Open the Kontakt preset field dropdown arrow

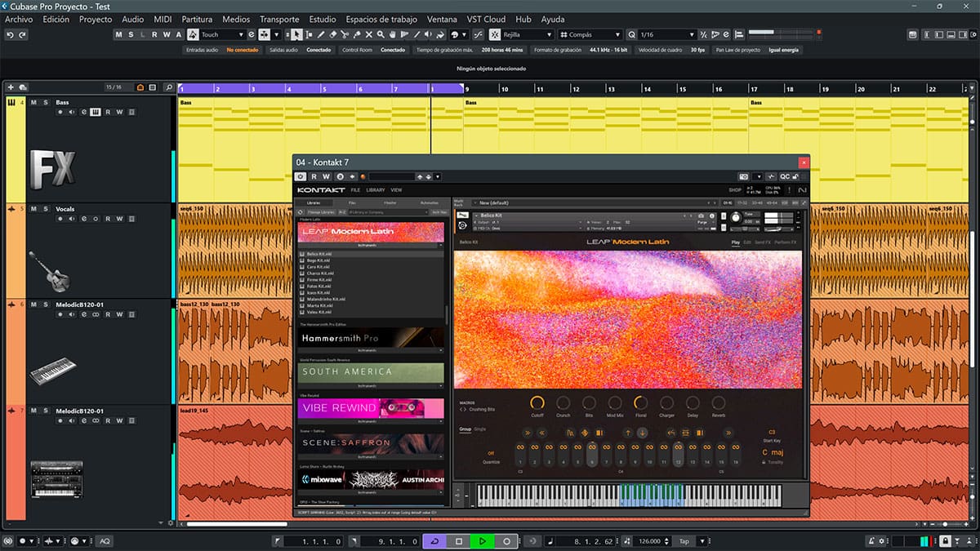coord(438,176)
